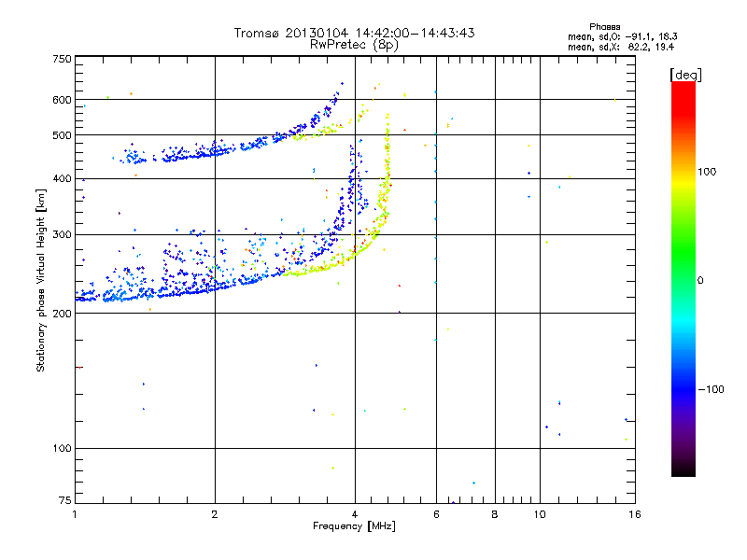
Task: Click y-axis tick label '750'
Action: [62, 59]
